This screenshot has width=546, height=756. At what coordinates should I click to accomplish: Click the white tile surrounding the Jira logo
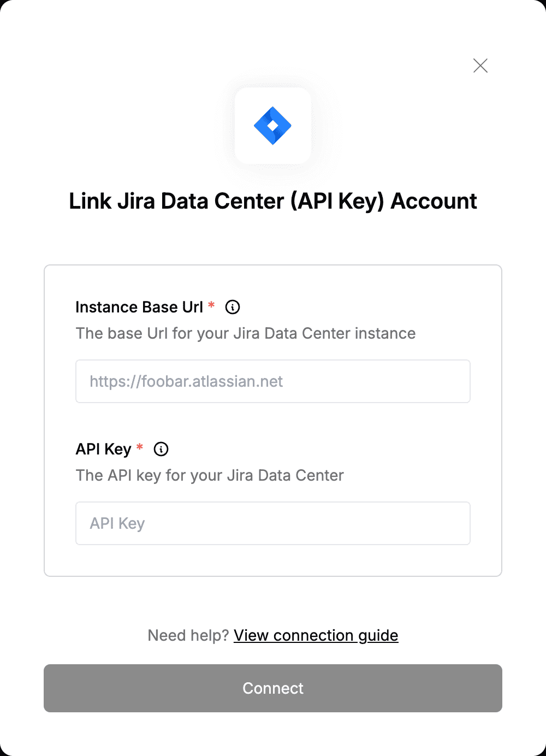(x=273, y=126)
